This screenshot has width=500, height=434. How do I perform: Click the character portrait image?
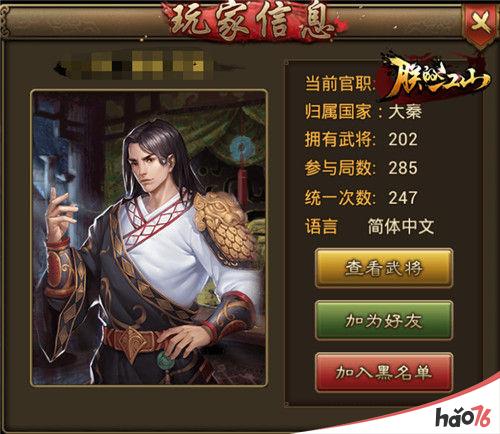coord(149,237)
